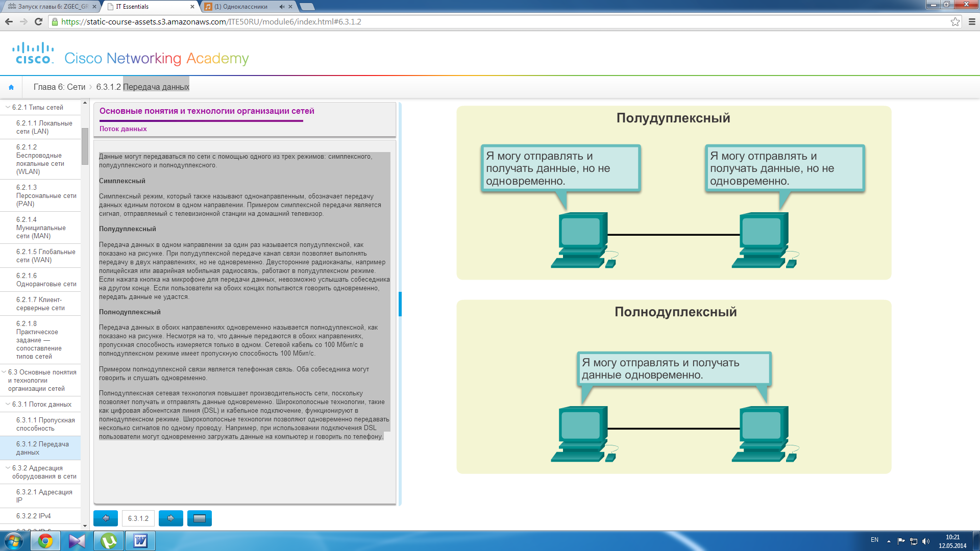The image size is (980, 551).
Task: Click the 6.3.1.2 Передача данных breadcrumb
Action: [143, 87]
